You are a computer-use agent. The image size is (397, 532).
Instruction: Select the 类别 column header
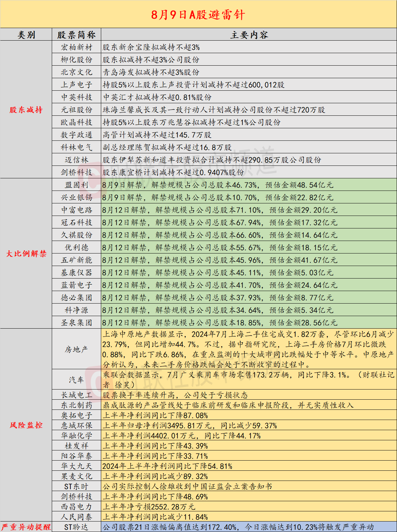26,35
